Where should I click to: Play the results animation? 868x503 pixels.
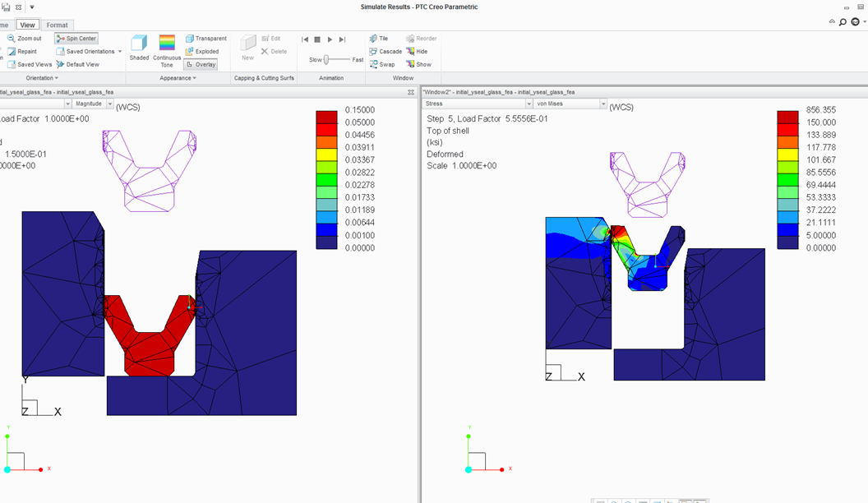tap(330, 39)
